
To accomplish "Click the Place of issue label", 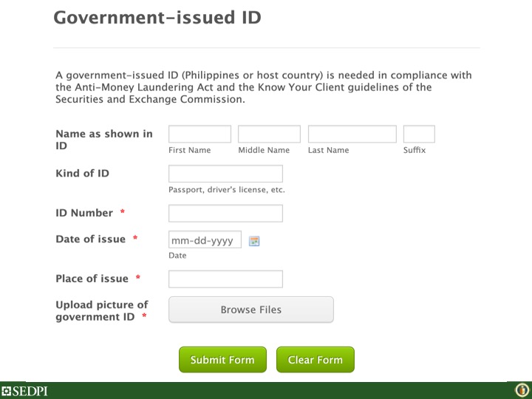I will pos(92,279).
